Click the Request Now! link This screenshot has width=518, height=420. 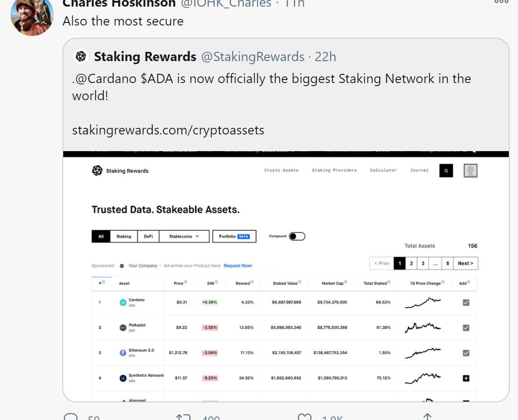coord(238,266)
